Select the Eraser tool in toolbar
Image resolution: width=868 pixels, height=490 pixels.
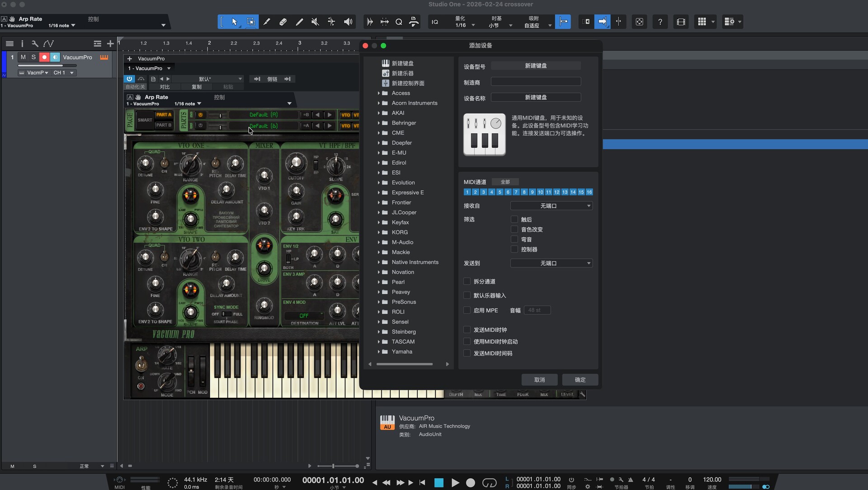tap(283, 22)
